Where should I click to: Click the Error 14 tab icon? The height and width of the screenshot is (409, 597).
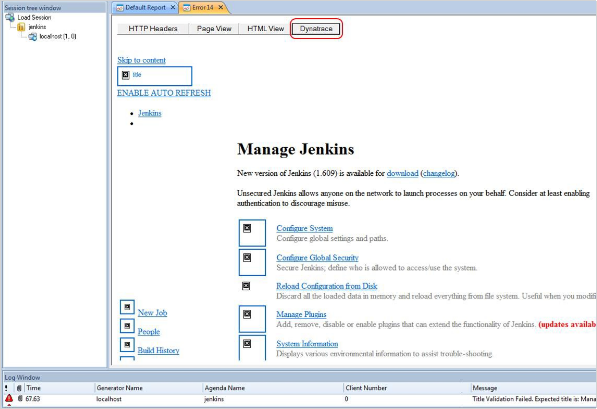187,8
